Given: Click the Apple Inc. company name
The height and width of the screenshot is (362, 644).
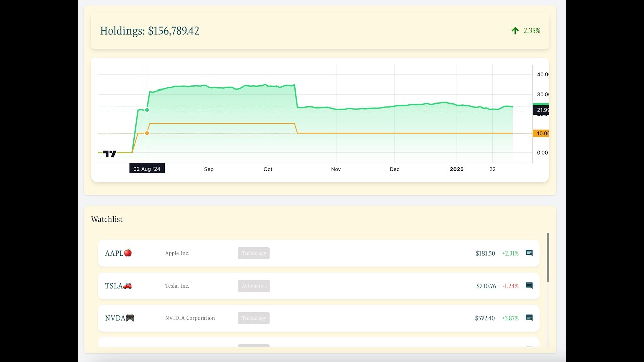Looking at the screenshot, I should 177,253.
